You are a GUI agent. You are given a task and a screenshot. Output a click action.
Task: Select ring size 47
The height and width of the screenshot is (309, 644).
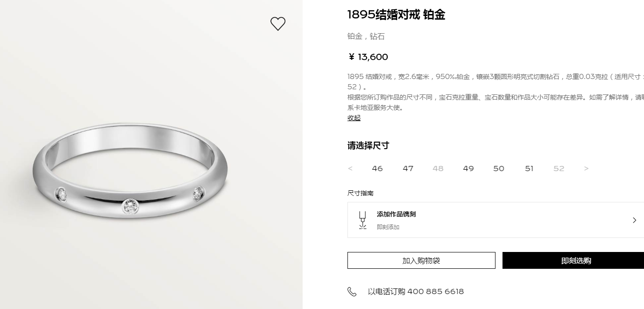tap(408, 169)
